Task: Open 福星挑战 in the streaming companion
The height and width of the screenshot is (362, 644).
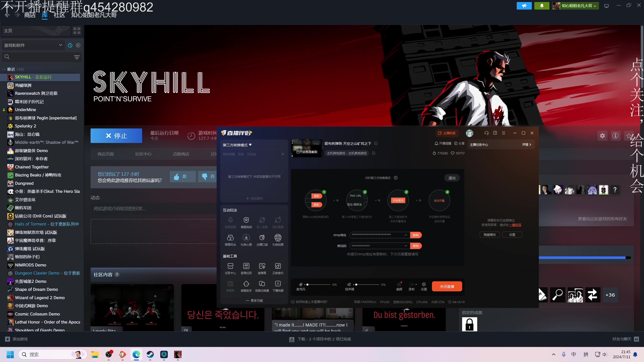Action: [246, 222]
